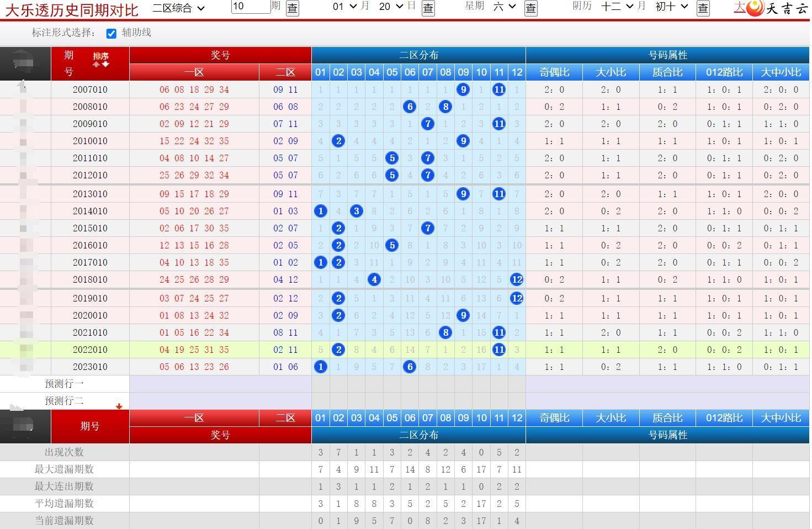Click the 查 button next to 期

pyautogui.click(x=292, y=8)
